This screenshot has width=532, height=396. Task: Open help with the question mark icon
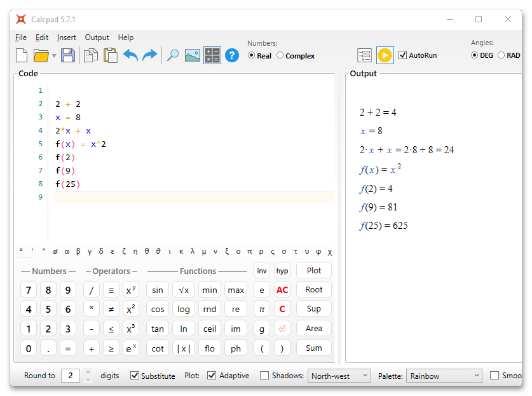(232, 55)
